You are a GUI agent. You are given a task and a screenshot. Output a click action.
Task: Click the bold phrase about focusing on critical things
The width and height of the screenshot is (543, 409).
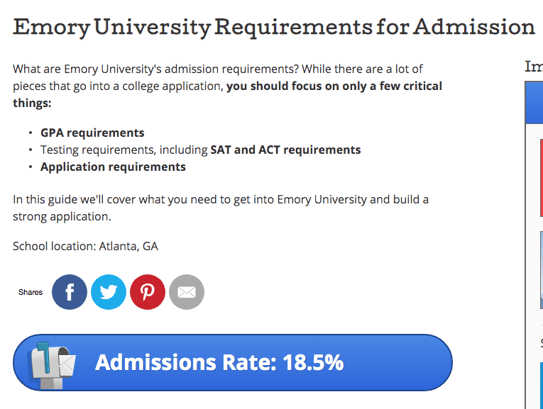[x=228, y=94]
